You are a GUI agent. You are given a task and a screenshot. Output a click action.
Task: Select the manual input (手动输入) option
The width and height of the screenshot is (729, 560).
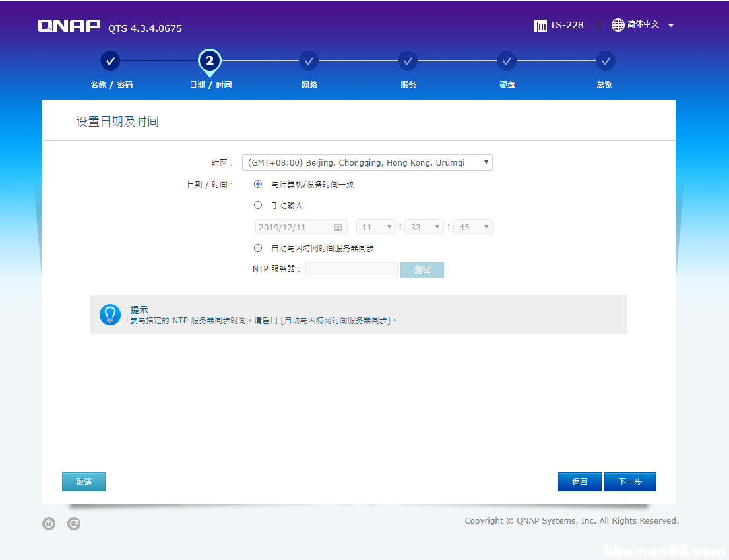point(258,206)
